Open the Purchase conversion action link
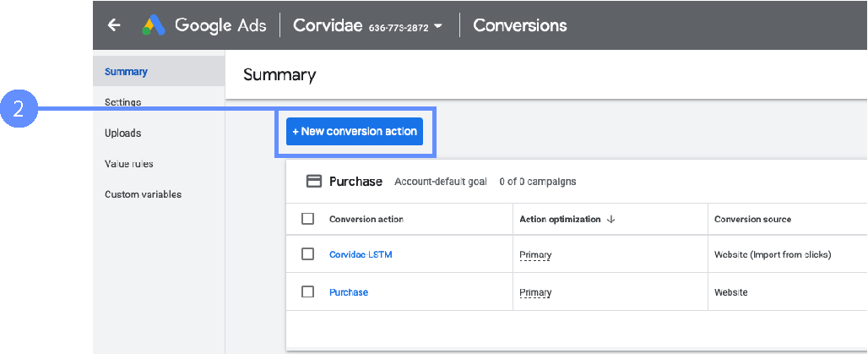868x354 pixels. click(x=348, y=292)
